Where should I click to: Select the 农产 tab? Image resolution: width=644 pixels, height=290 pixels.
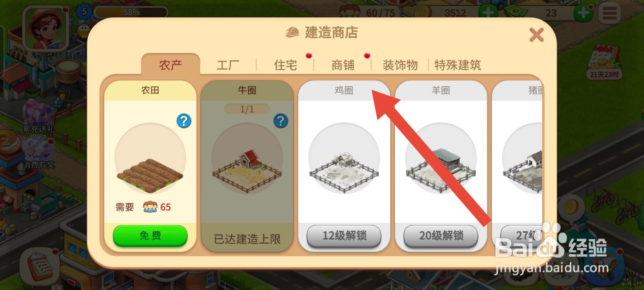pyautogui.click(x=171, y=64)
